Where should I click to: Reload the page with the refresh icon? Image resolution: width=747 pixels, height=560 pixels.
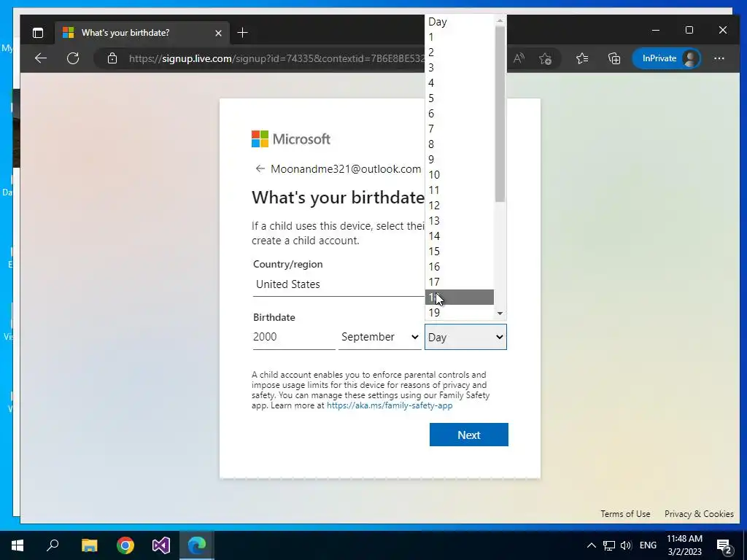(73, 58)
